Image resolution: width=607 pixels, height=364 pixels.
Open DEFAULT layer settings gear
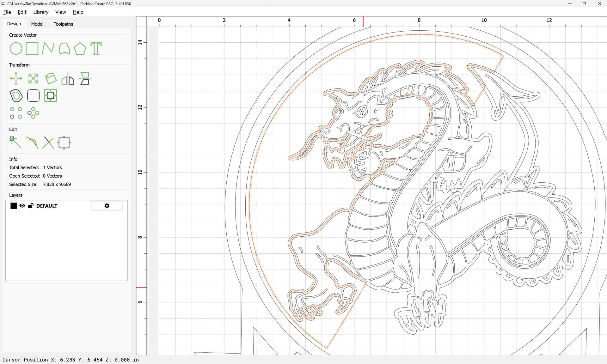tap(107, 206)
